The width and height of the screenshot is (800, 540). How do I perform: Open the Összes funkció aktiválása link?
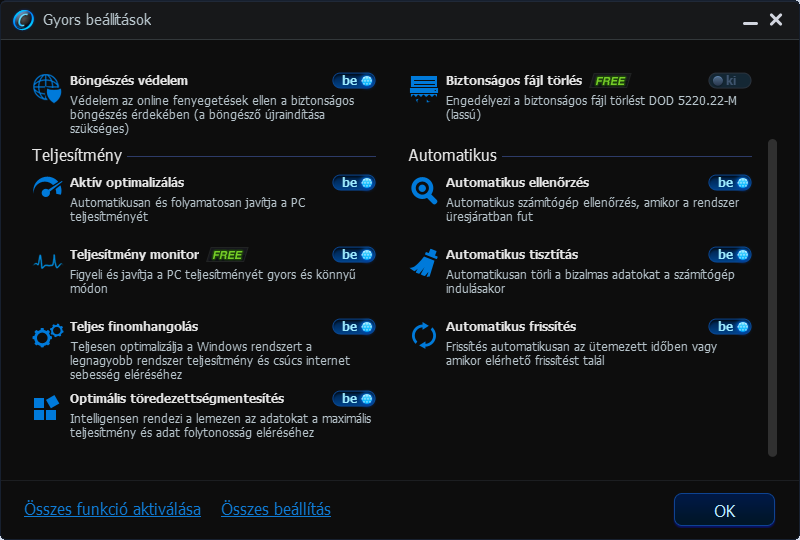click(x=112, y=509)
